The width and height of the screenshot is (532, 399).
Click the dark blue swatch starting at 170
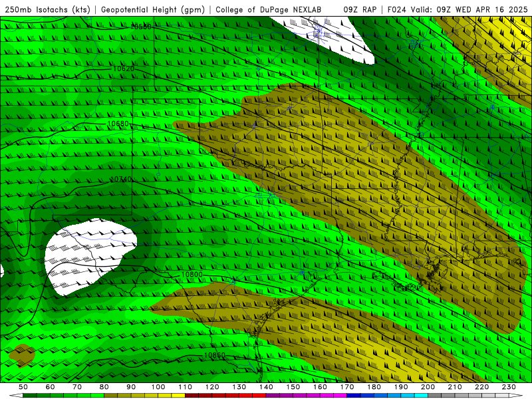(354, 395)
